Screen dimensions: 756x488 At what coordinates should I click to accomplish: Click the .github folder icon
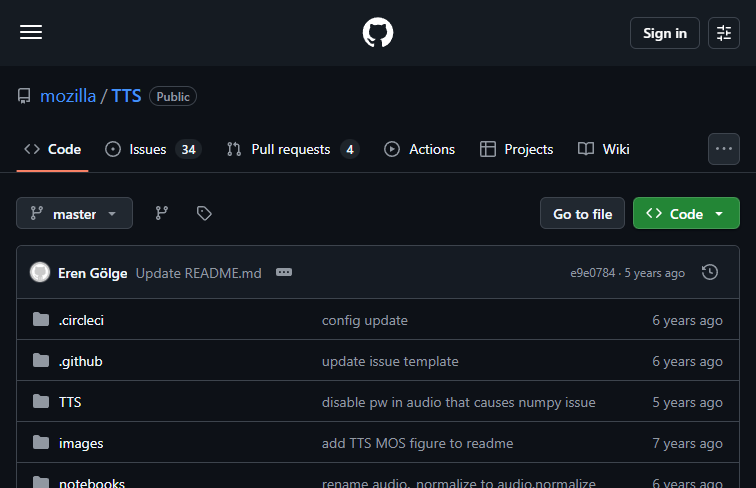click(x=41, y=360)
